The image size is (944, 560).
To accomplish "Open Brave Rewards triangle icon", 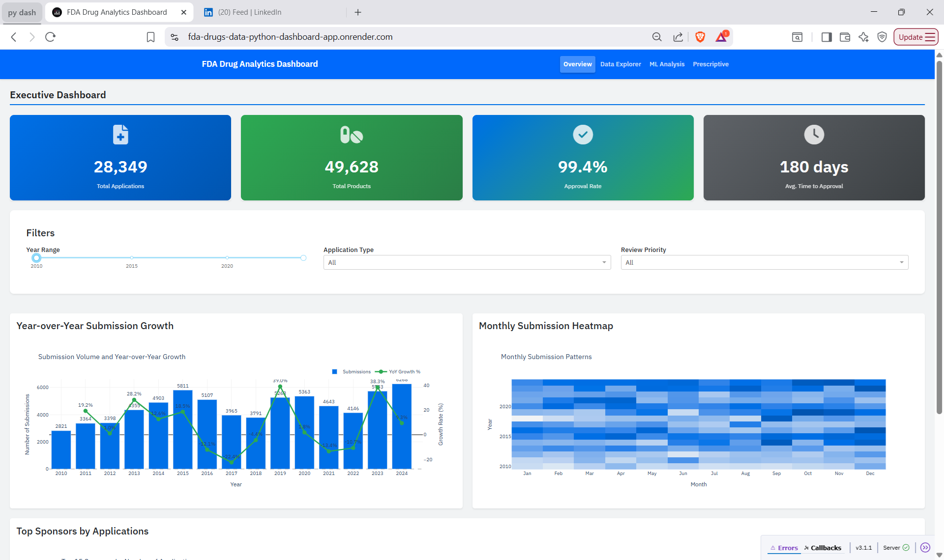I will (x=721, y=37).
